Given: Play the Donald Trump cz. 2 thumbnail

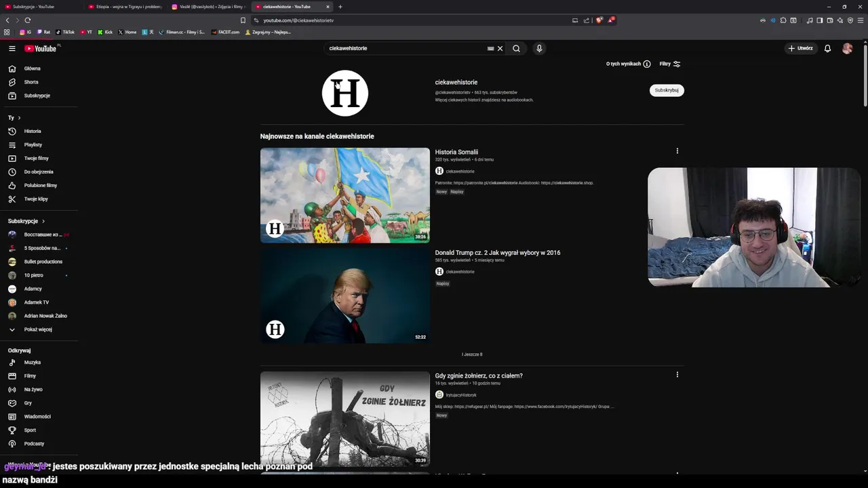Looking at the screenshot, I should [345, 296].
